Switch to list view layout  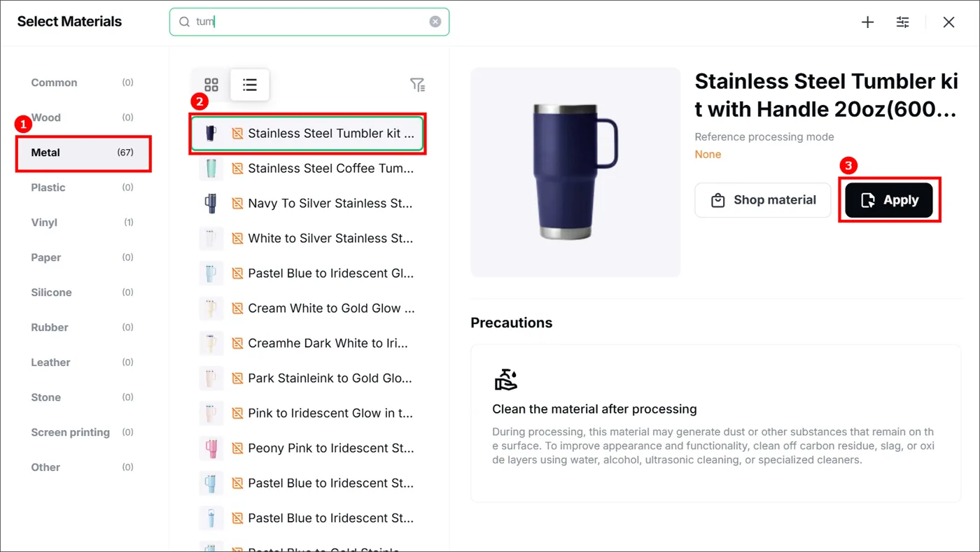[x=250, y=85]
